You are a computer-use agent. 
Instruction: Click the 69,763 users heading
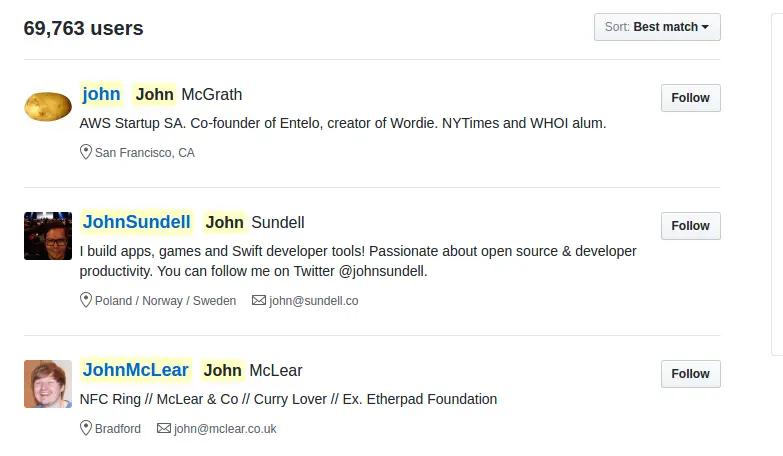pyautogui.click(x=84, y=28)
